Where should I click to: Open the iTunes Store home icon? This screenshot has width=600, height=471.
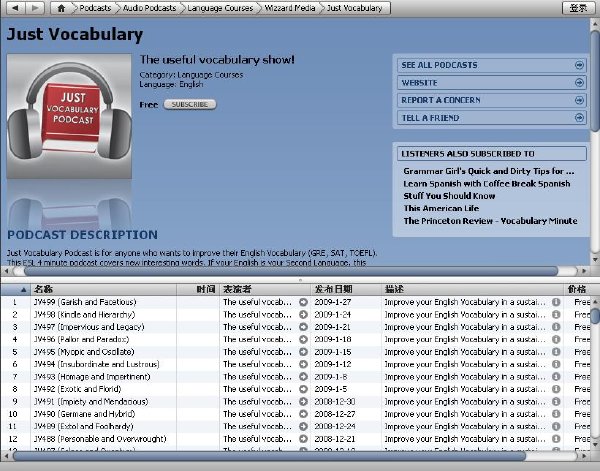coord(61,8)
